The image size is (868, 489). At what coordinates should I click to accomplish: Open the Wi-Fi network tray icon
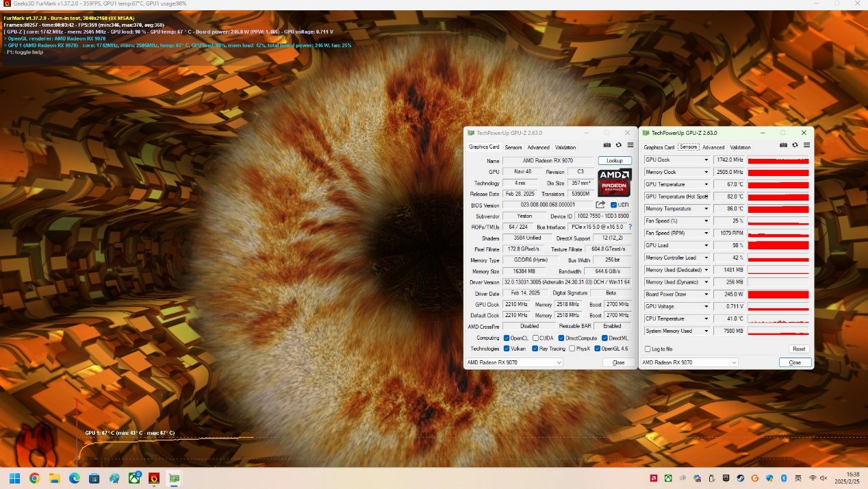pyautogui.click(x=813, y=478)
